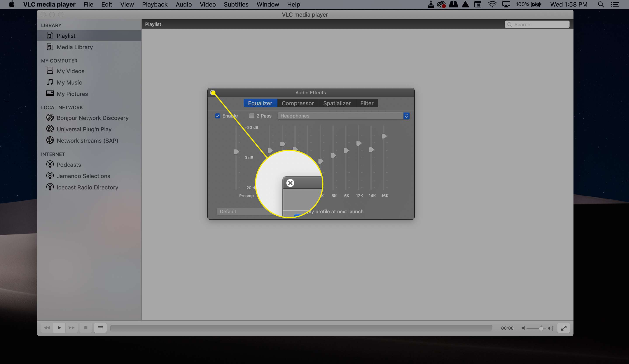629x364 pixels.
Task: Click the playback progress bar
Action: click(301, 328)
